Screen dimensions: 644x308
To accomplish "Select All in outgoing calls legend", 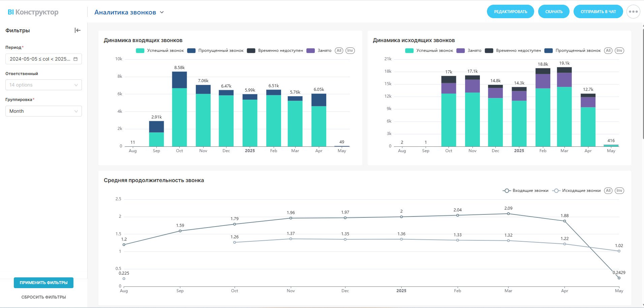I will (608, 50).
